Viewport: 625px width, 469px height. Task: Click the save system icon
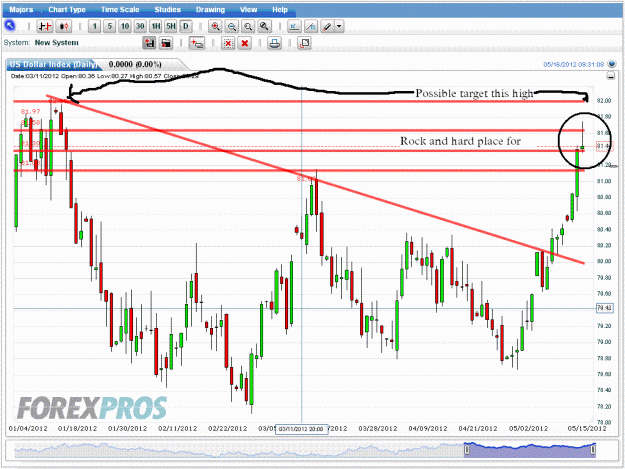[x=149, y=43]
